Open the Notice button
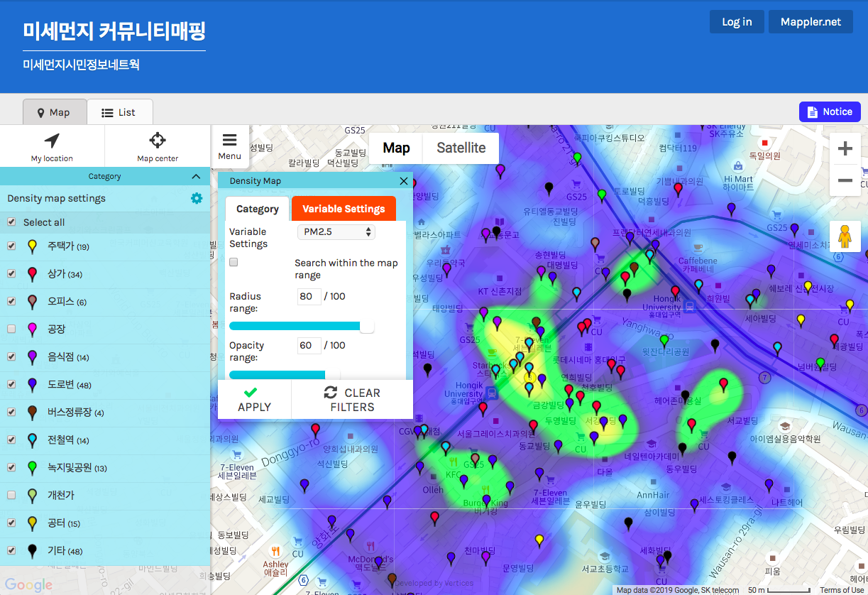 [x=830, y=111]
